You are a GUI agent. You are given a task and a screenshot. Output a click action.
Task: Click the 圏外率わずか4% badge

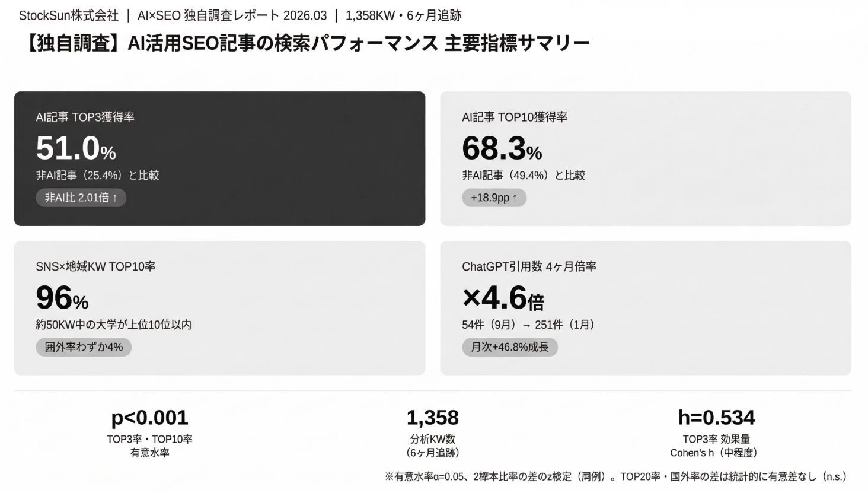84,347
